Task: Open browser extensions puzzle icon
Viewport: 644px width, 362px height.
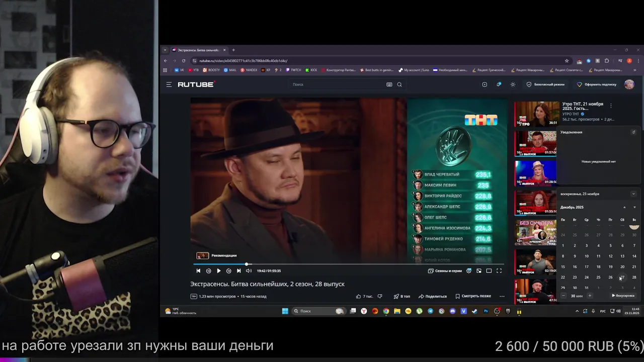Action: (607, 61)
